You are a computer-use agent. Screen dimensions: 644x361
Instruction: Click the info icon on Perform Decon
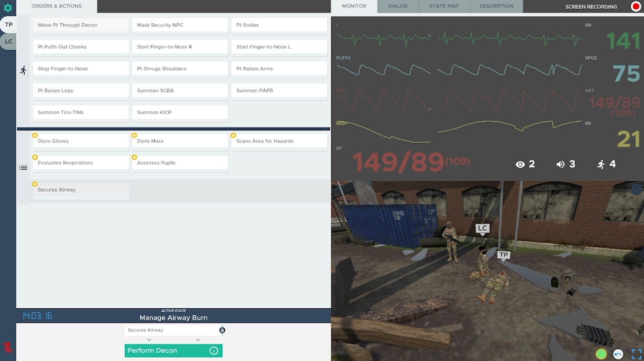tap(214, 351)
